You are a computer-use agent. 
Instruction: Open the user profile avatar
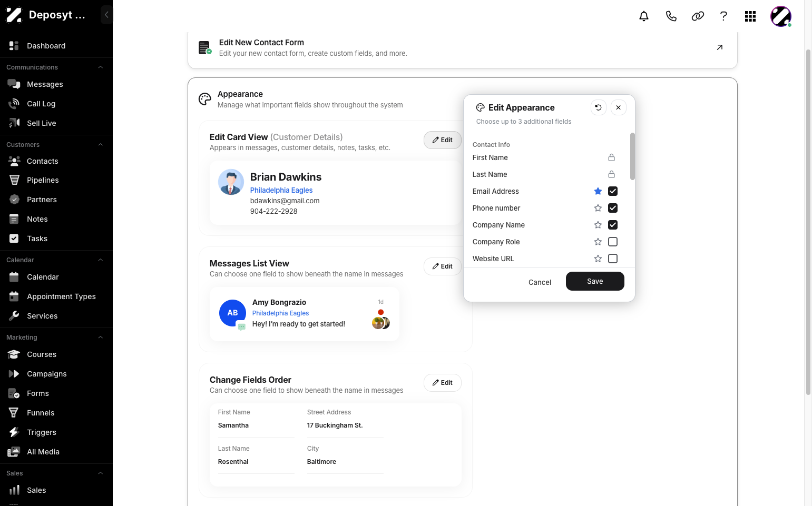tap(781, 16)
